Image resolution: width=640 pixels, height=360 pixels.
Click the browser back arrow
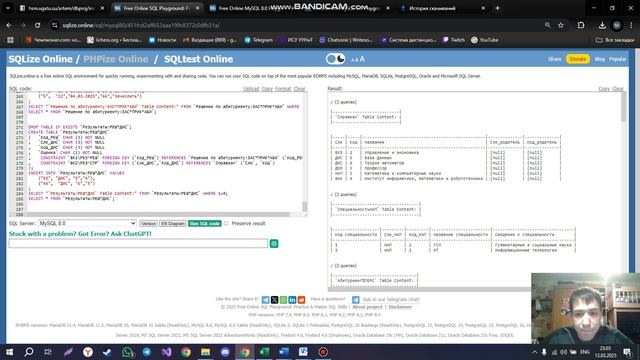click(9, 25)
